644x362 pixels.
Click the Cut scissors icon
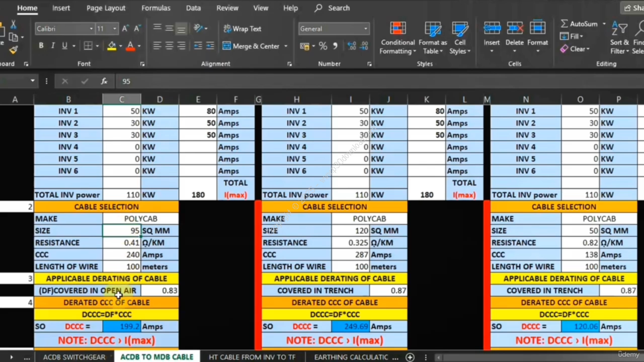pyautogui.click(x=13, y=25)
